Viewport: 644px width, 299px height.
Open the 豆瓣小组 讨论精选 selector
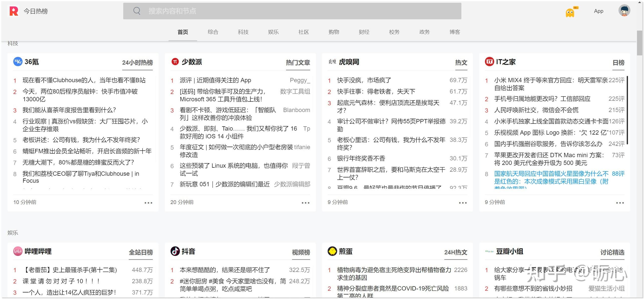pyautogui.click(x=612, y=252)
